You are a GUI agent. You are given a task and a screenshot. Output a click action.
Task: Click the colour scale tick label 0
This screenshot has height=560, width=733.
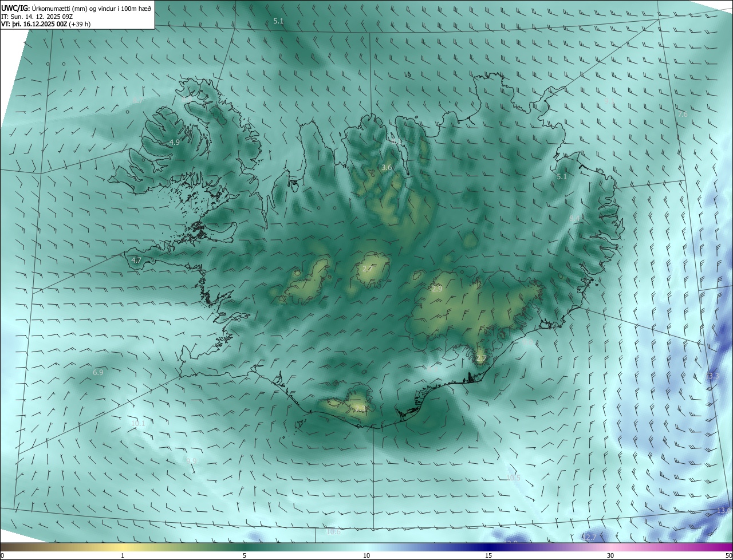(x=2, y=555)
